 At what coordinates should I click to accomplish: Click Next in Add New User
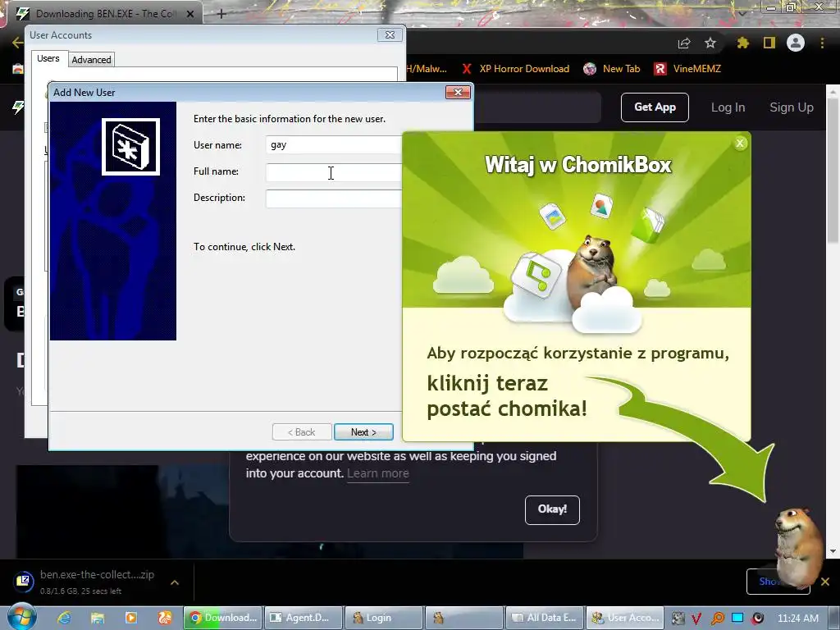coord(363,431)
